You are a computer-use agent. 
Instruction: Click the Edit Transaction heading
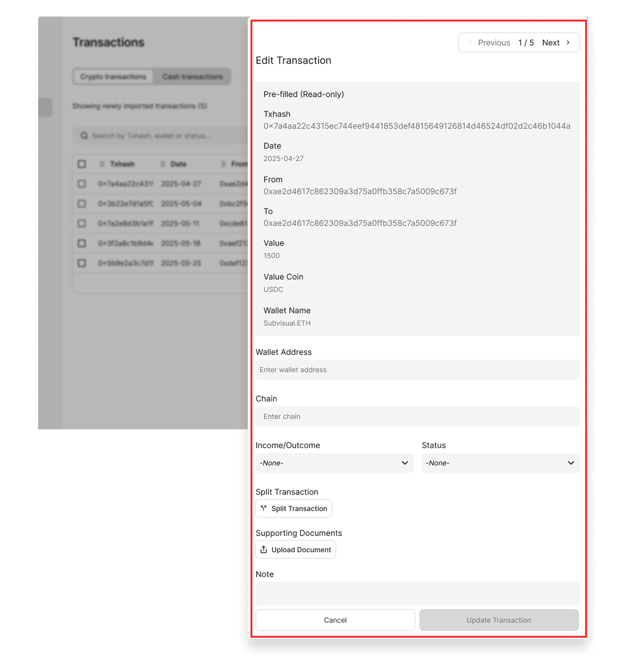pos(294,60)
